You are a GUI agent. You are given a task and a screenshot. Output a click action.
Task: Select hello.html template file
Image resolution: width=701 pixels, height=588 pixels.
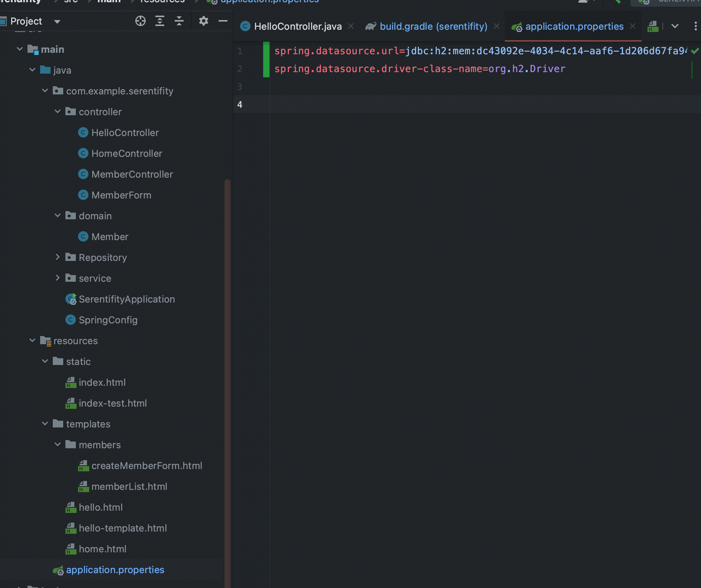(x=101, y=507)
